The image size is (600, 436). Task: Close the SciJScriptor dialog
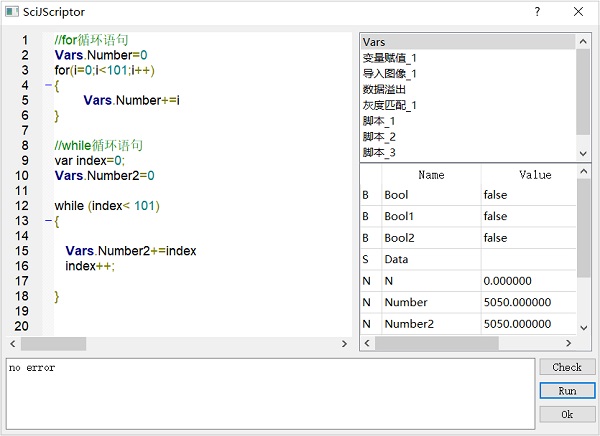click(578, 12)
